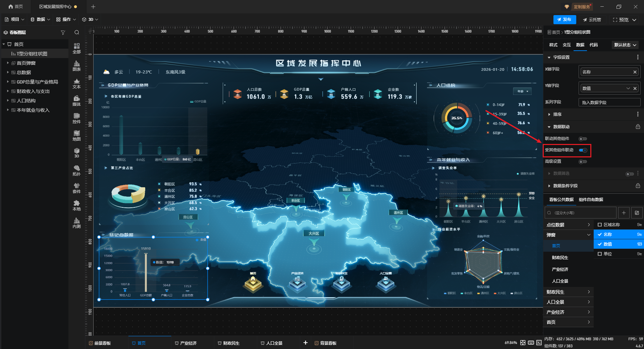Click the filter icon in 看板图层 panel
Viewport: 644px width, 349px height.
pyautogui.click(x=63, y=33)
